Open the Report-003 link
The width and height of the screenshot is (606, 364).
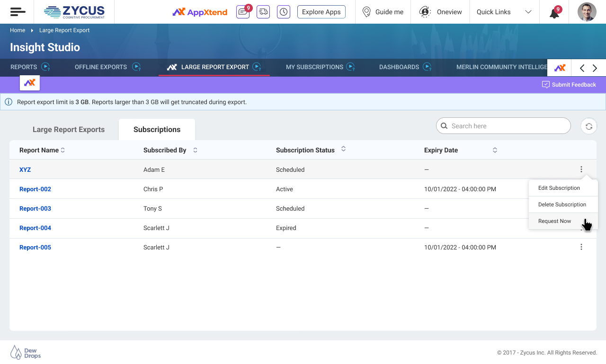coord(35,209)
